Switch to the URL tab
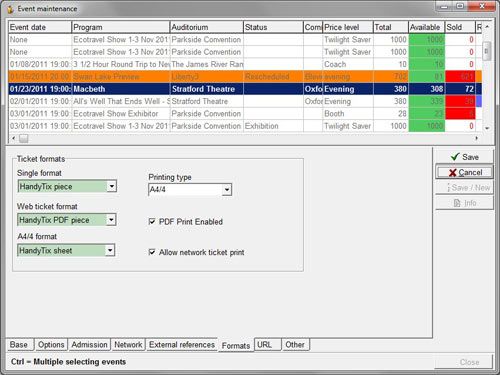 click(x=268, y=345)
